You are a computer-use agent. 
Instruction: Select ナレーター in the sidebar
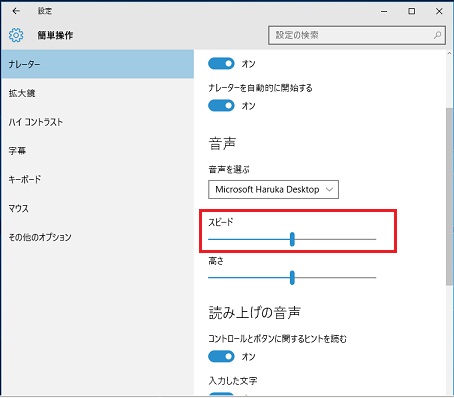pos(97,64)
